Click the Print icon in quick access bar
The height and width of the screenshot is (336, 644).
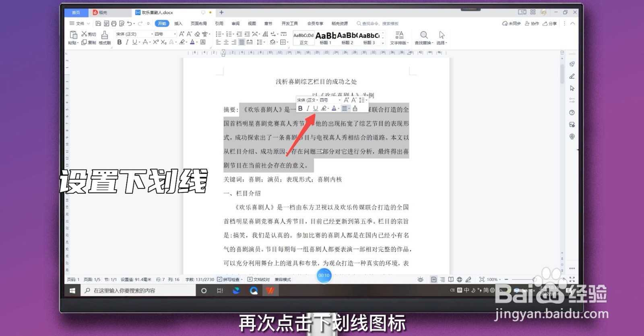coord(114,24)
